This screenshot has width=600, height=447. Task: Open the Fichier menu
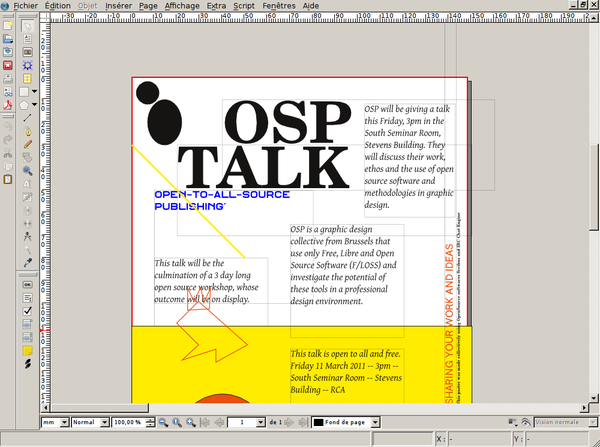(x=26, y=6)
